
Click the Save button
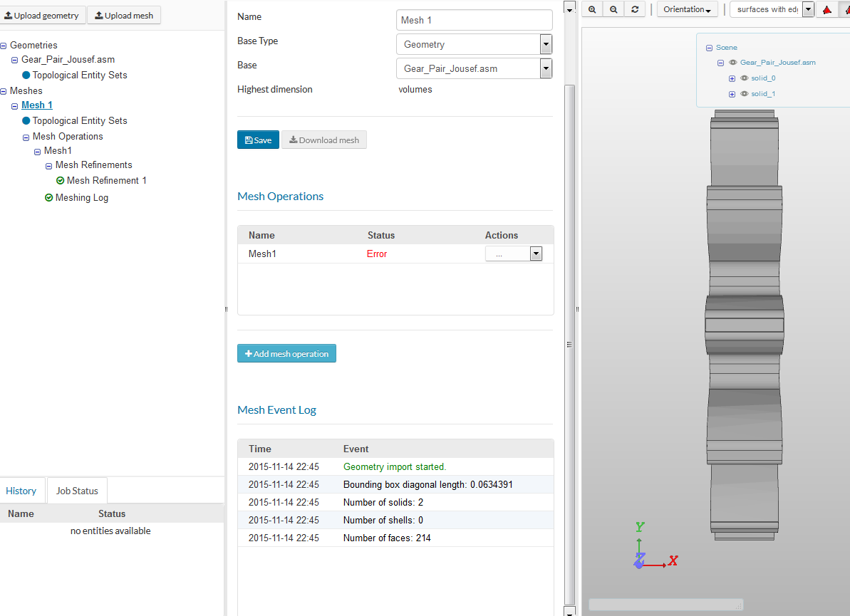pos(258,140)
